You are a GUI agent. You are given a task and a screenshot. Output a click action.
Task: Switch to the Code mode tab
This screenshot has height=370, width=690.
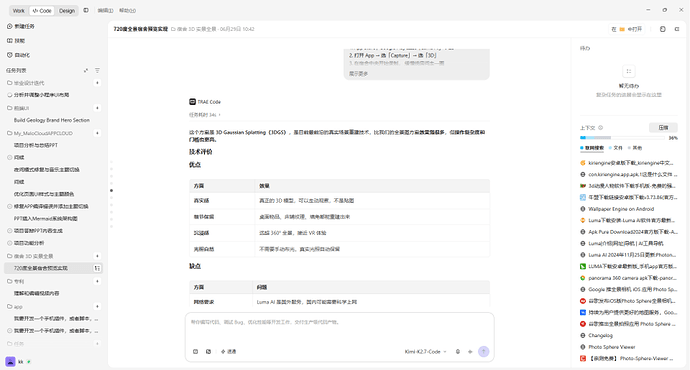42,11
